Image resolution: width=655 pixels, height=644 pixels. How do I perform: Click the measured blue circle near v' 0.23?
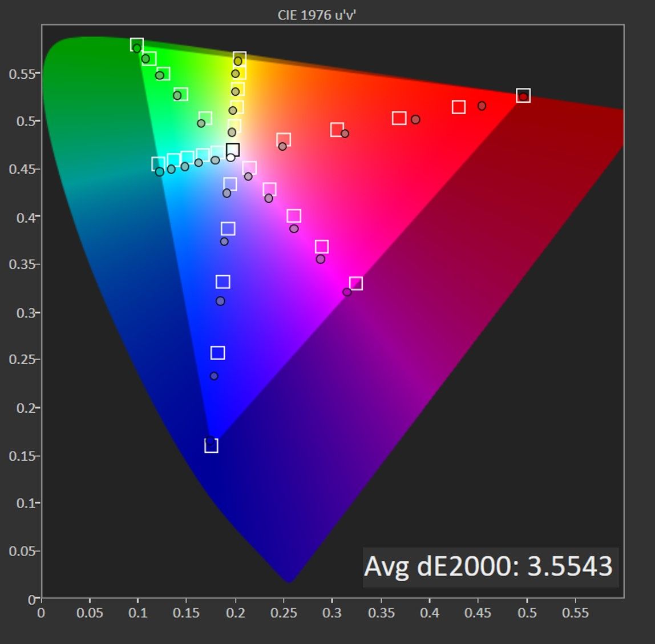point(214,376)
